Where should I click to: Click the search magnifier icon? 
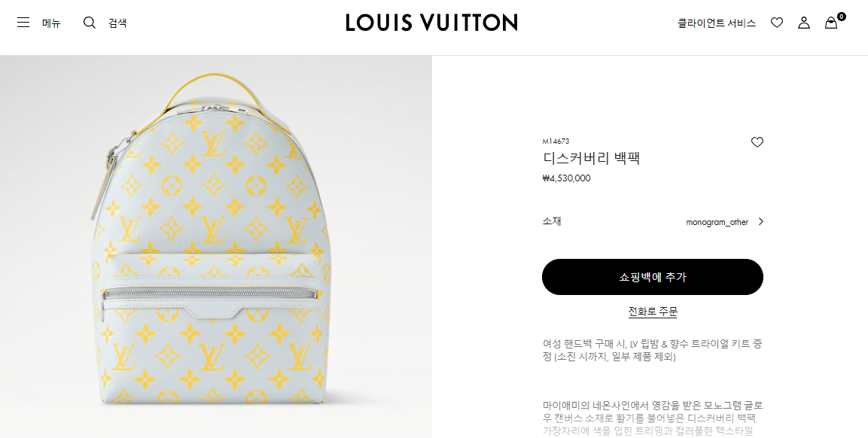[x=89, y=23]
